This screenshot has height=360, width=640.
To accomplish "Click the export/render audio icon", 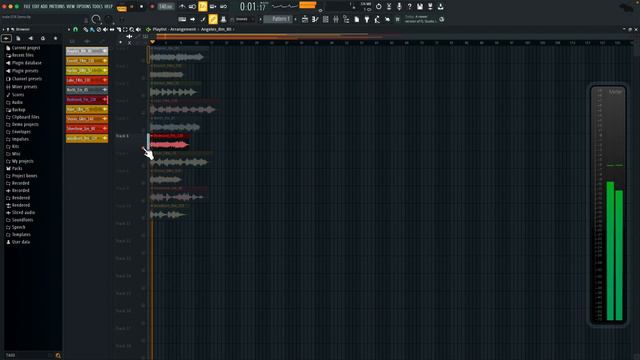I will (x=430, y=7).
